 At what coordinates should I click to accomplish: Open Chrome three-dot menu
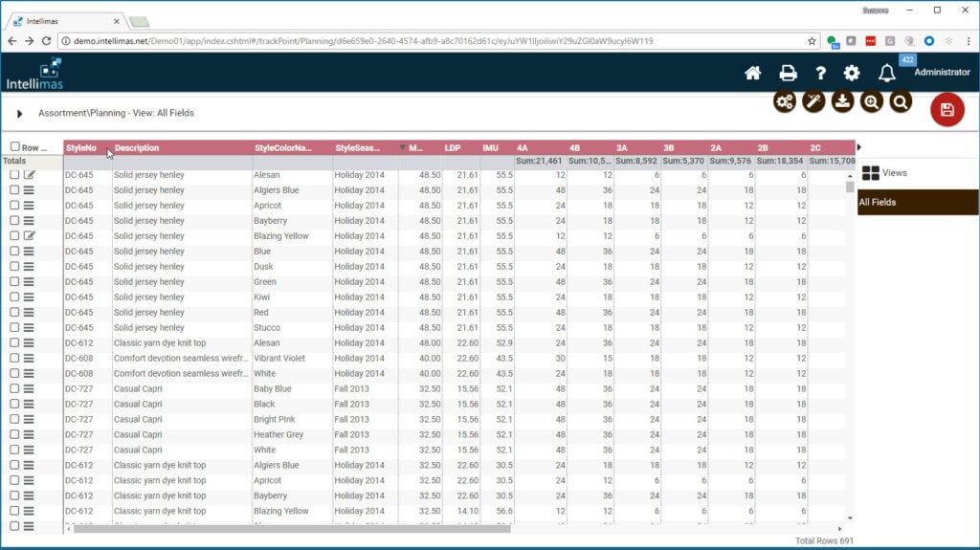[x=969, y=40]
